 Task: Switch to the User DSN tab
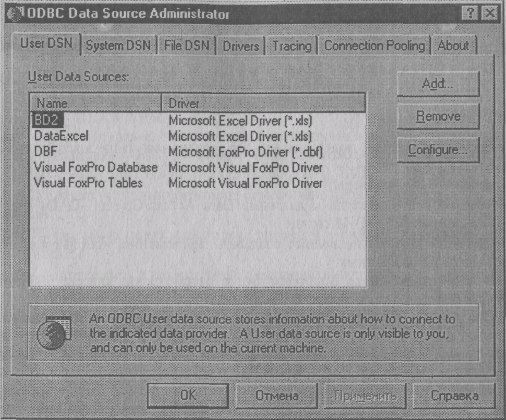[x=47, y=44]
